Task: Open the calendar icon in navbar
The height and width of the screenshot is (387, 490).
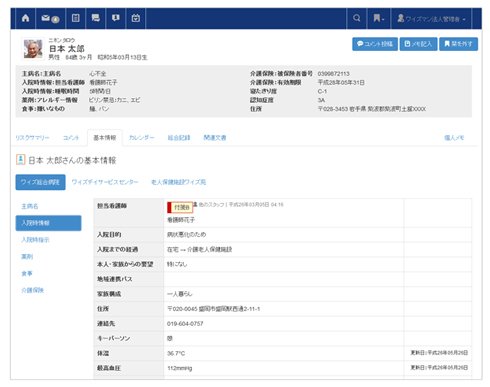Action: 136,18
